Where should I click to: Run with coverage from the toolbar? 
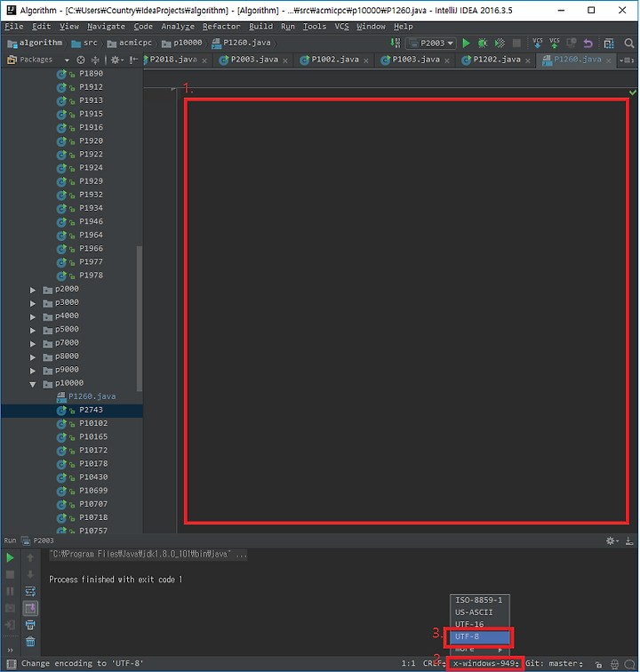(500, 44)
